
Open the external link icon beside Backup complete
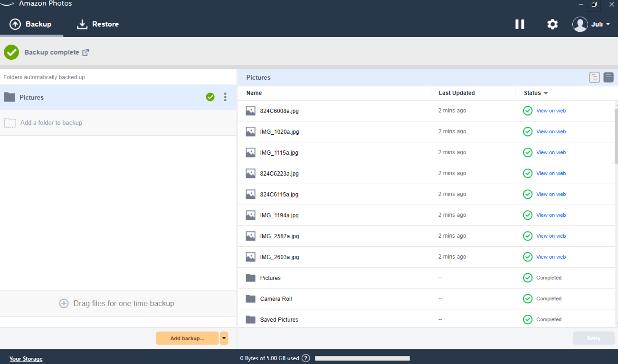[86, 52]
